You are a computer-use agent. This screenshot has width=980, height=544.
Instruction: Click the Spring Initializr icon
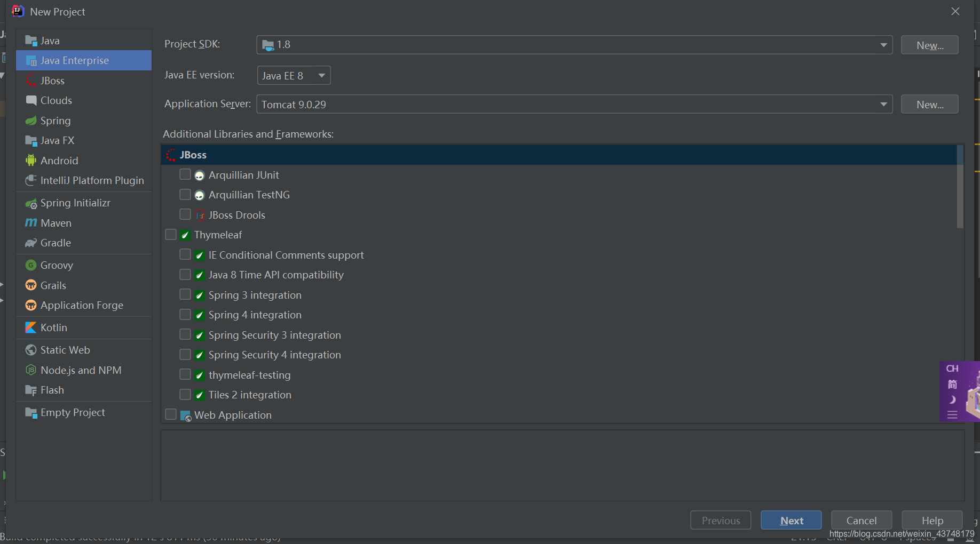(x=31, y=203)
